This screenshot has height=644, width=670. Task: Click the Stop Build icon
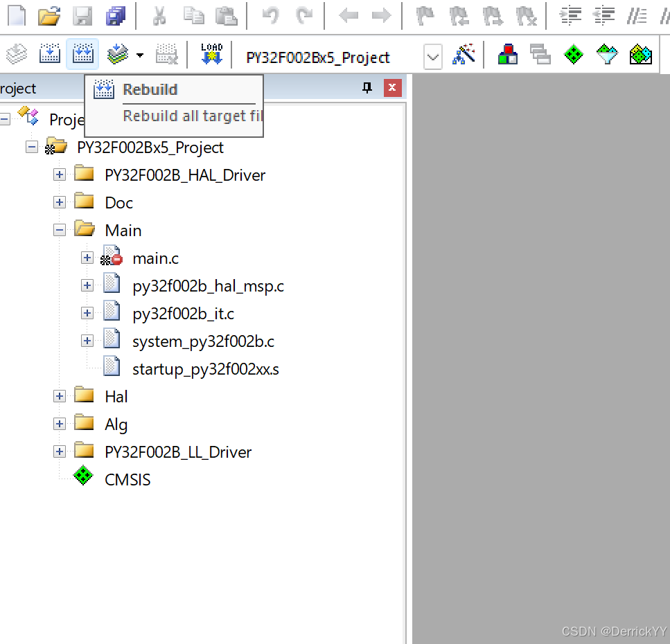167,54
